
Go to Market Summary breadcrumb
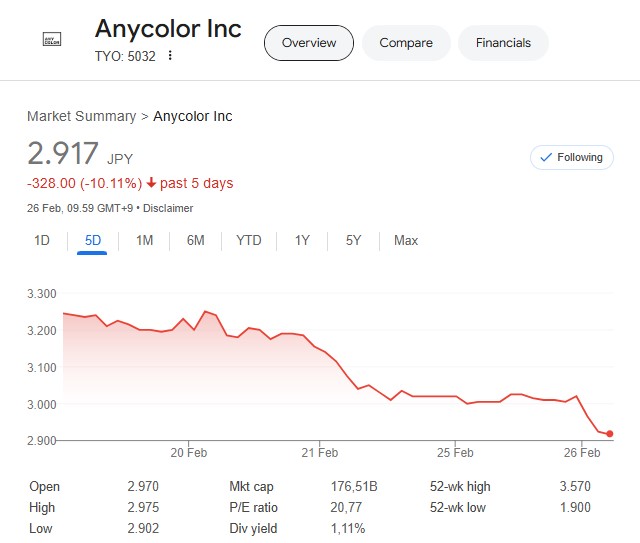(82, 116)
